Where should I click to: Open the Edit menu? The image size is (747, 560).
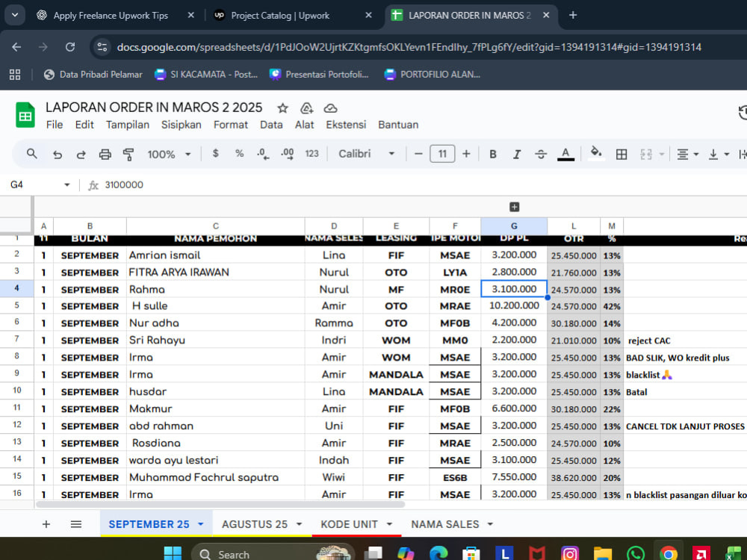[x=84, y=125]
